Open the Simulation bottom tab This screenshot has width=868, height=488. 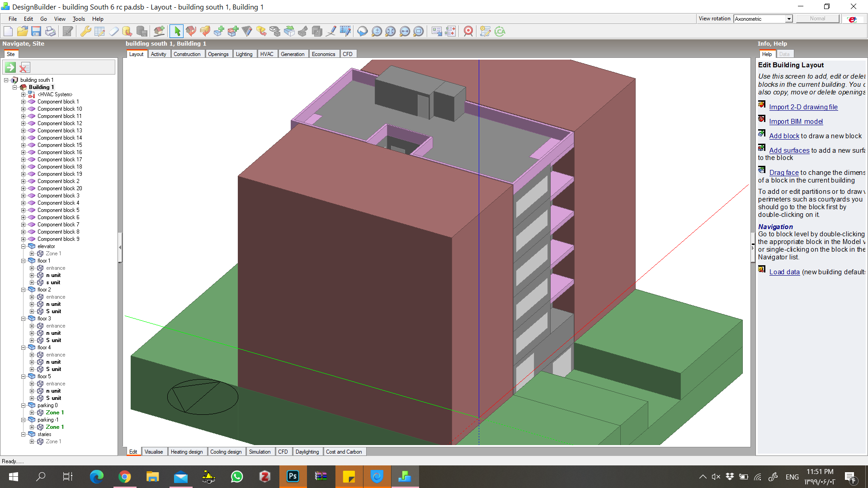click(259, 452)
